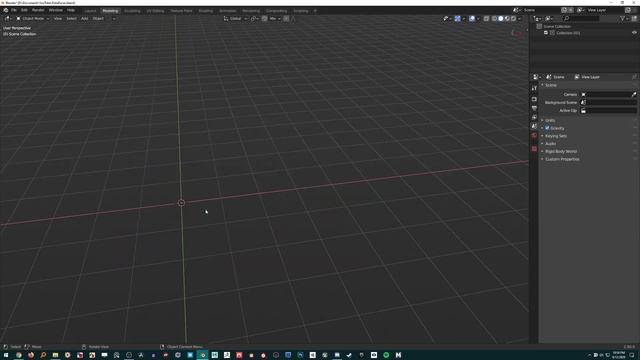Hide the Collection using its eye icon
The height and width of the screenshot is (360, 640).
pyautogui.click(x=634, y=33)
